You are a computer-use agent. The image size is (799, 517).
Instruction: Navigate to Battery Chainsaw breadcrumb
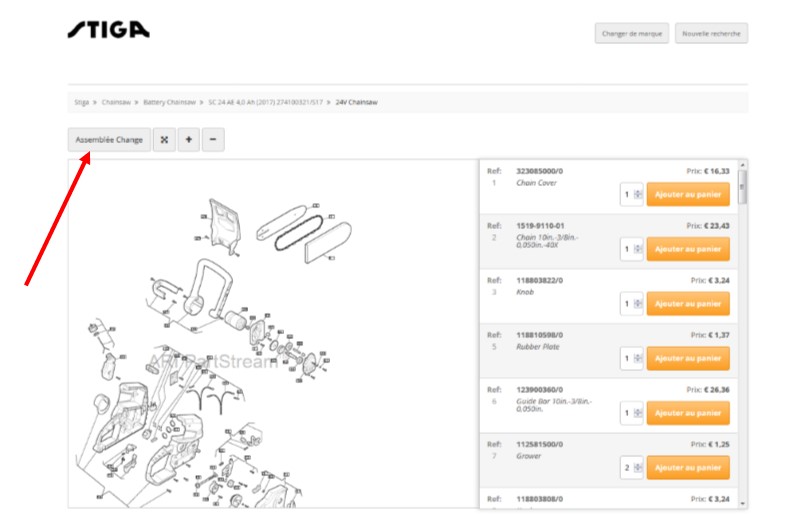pos(168,102)
